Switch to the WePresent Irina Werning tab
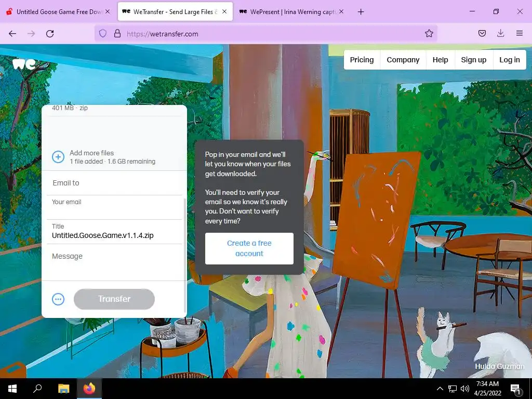The height and width of the screenshot is (399, 532). (292, 11)
